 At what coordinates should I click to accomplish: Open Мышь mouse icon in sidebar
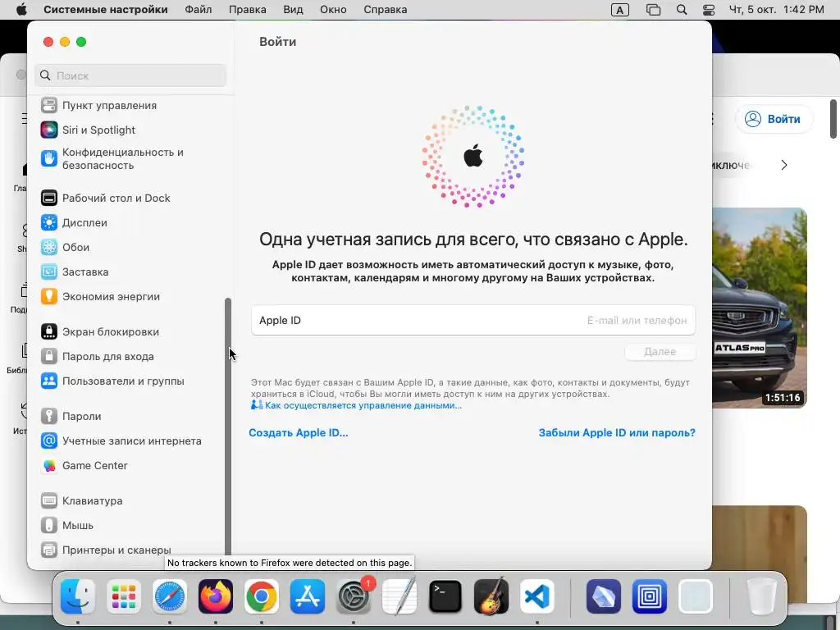[48, 526]
